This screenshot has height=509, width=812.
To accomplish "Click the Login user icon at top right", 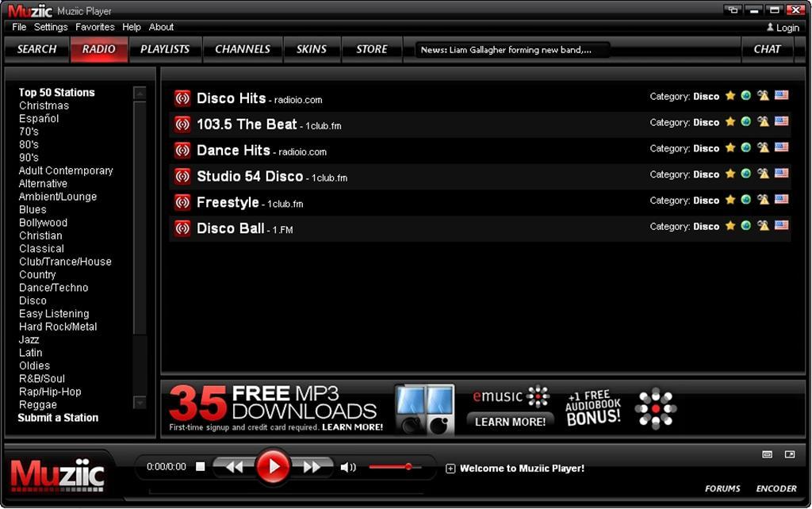I will (x=769, y=26).
